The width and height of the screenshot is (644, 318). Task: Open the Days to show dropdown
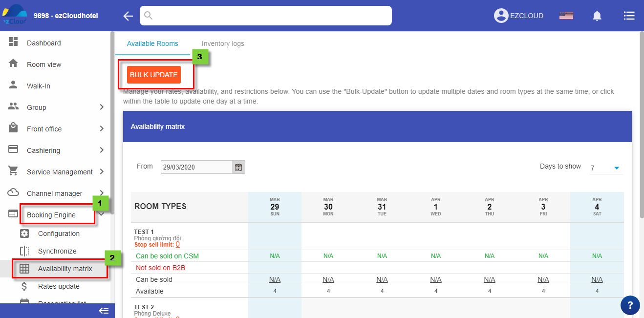click(x=606, y=168)
